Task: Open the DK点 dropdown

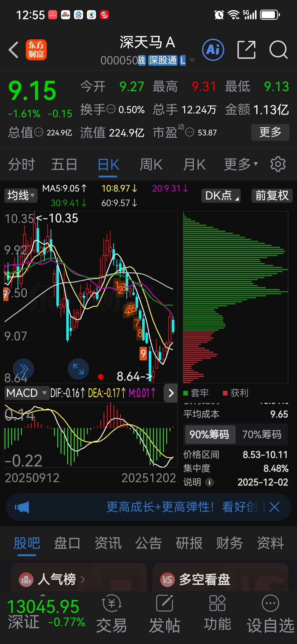Action: click(221, 195)
